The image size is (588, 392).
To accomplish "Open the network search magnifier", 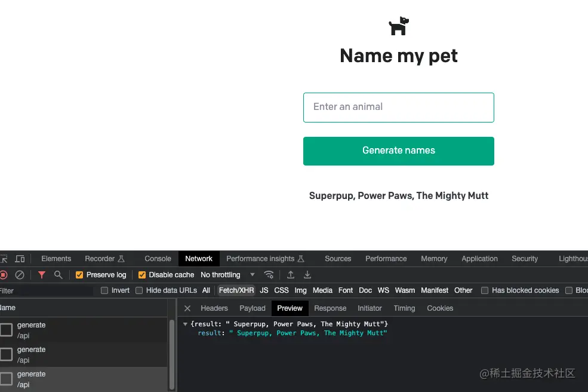I will (59, 275).
